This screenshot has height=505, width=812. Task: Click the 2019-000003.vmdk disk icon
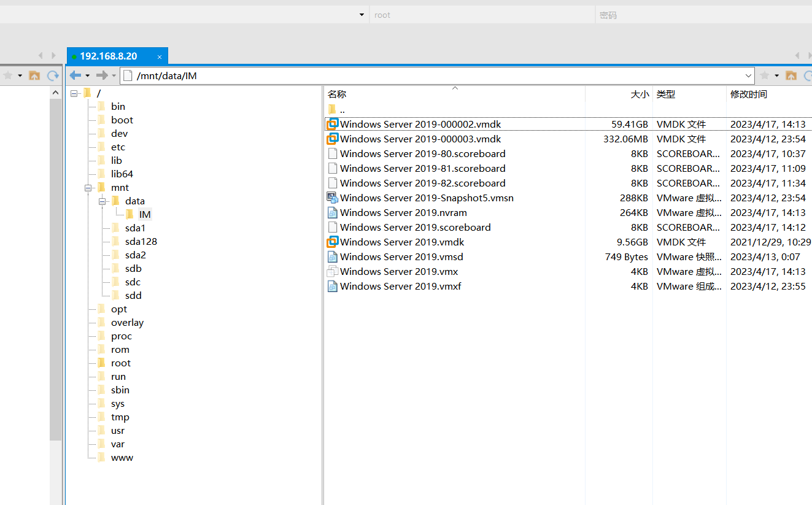332,139
